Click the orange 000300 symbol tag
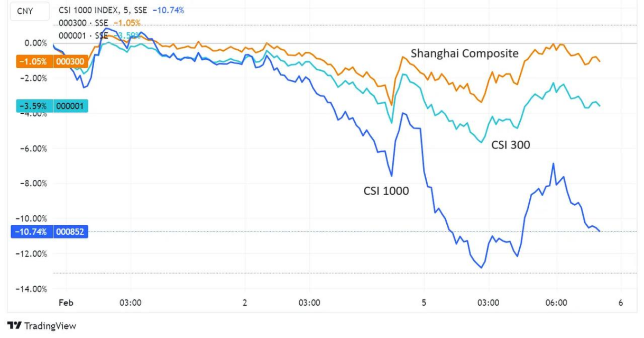Screen dimensions: 644x338 click(x=70, y=61)
